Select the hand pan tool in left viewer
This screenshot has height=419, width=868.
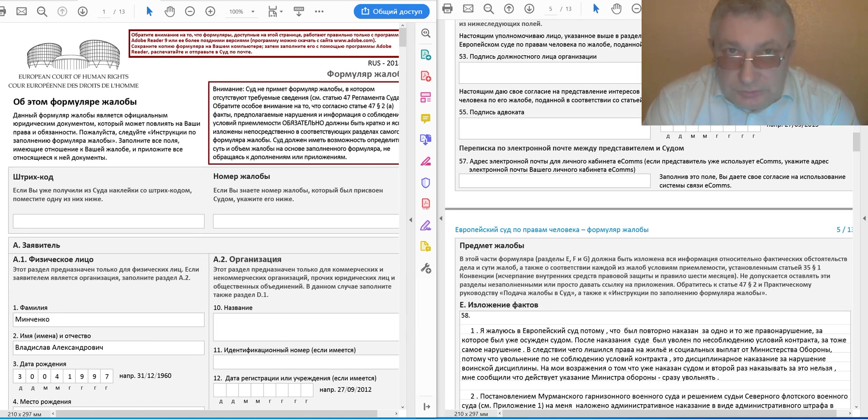170,11
